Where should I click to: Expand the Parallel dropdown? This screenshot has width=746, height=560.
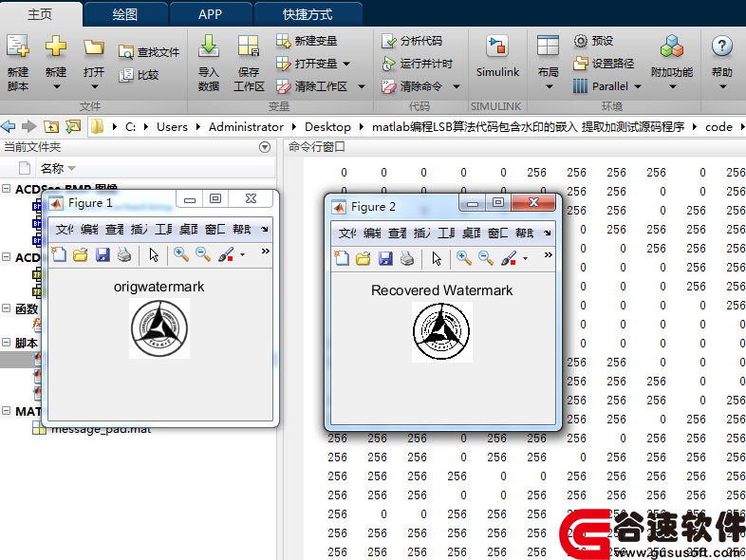[x=638, y=86]
